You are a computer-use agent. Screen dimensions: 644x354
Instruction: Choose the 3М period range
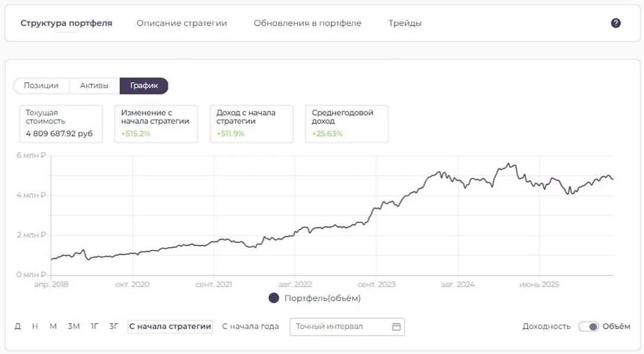point(74,327)
